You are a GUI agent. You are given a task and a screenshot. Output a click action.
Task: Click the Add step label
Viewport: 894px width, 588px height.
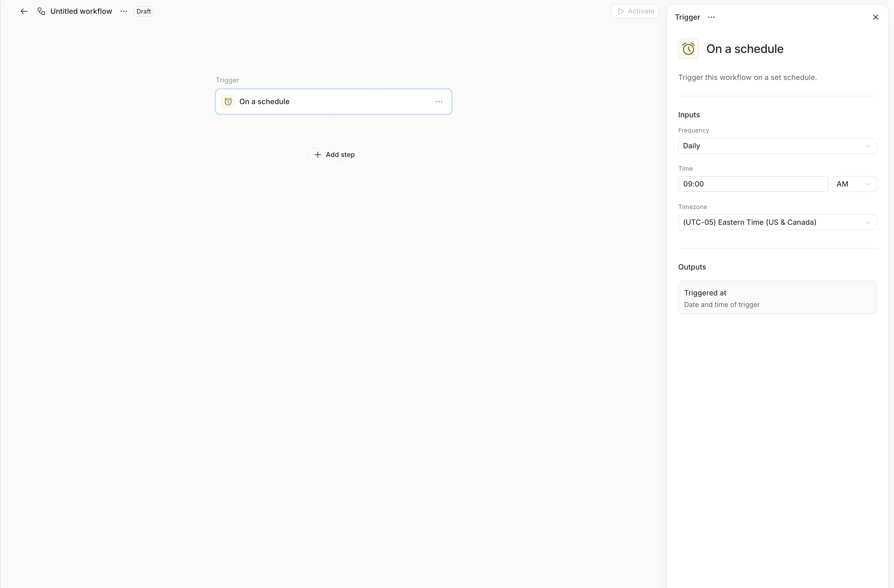pos(340,155)
